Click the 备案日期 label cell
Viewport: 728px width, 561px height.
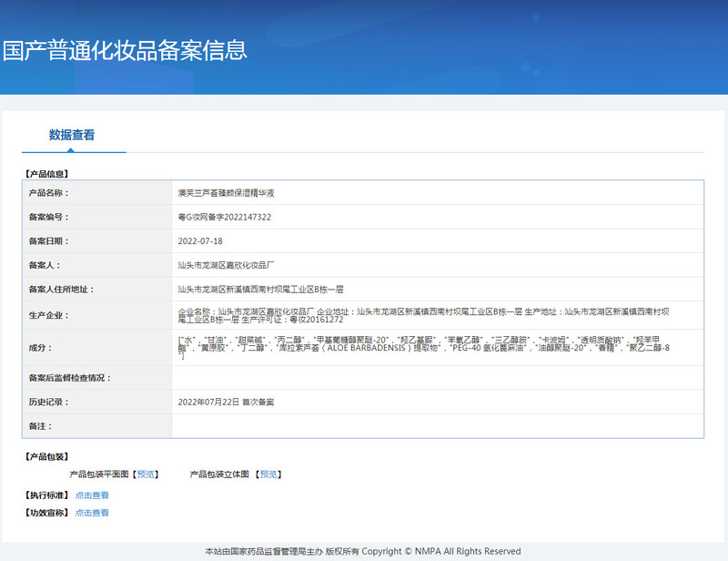(97, 241)
